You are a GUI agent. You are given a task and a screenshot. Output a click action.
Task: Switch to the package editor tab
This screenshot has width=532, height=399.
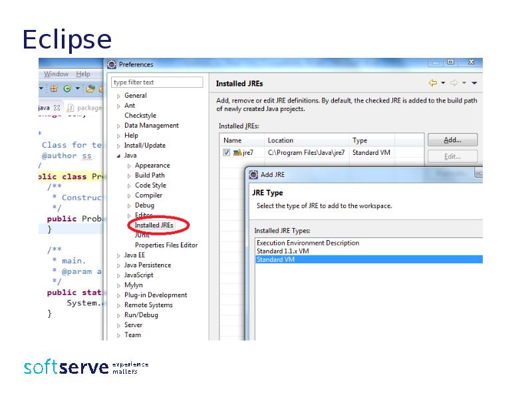pyautogui.click(x=89, y=108)
